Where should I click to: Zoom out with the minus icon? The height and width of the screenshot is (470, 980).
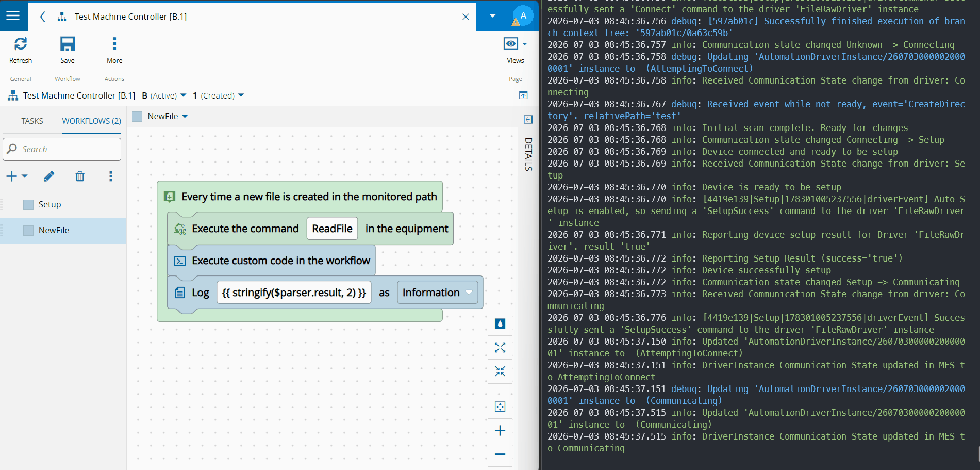[x=500, y=455]
